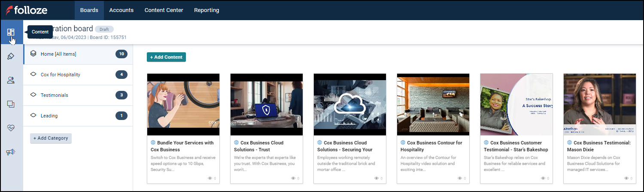644x192 pixels.
Task: Open the Boards tab
Action: coord(89,10)
